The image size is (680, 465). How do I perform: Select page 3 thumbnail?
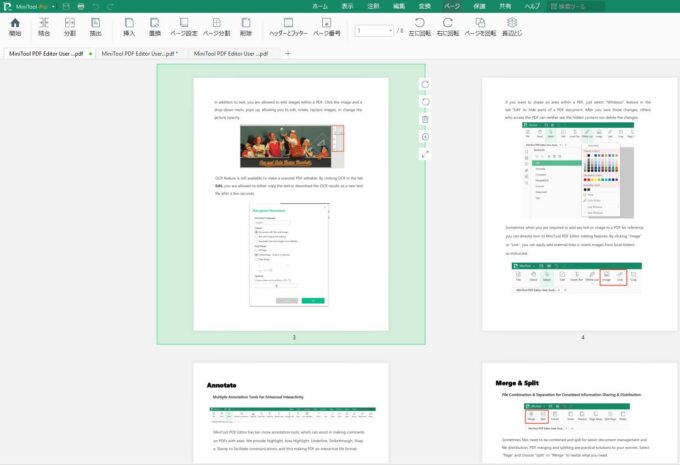coord(291,204)
